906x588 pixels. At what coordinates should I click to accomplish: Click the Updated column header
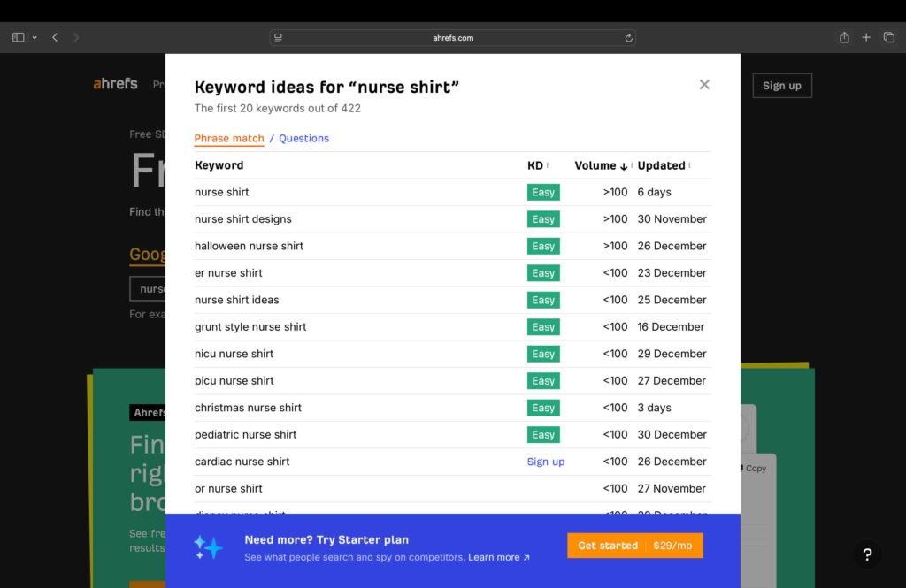point(663,165)
